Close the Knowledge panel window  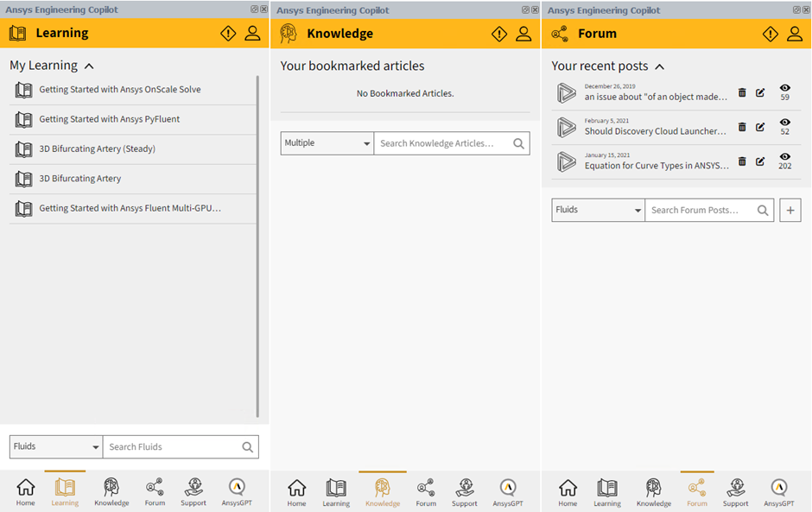535,9
